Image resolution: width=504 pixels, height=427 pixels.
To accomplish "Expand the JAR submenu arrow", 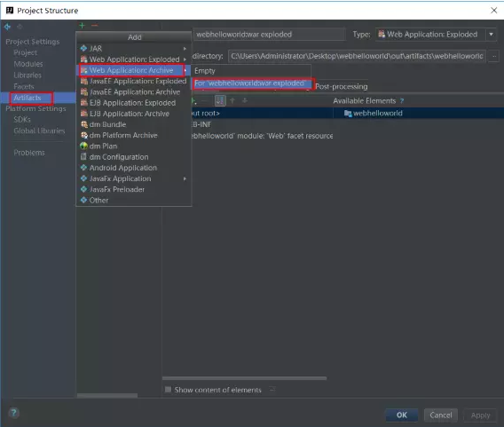I will pyautogui.click(x=185, y=49).
